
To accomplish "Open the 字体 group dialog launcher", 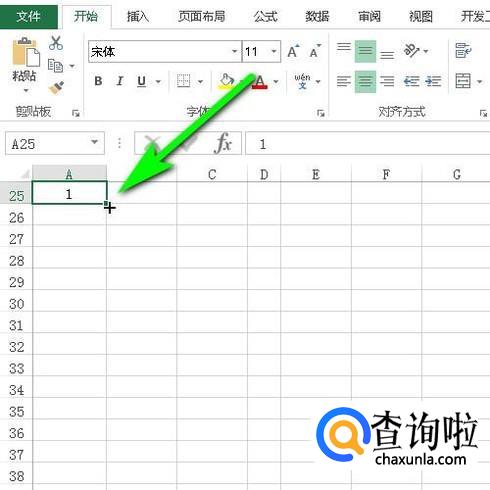I will [x=321, y=113].
